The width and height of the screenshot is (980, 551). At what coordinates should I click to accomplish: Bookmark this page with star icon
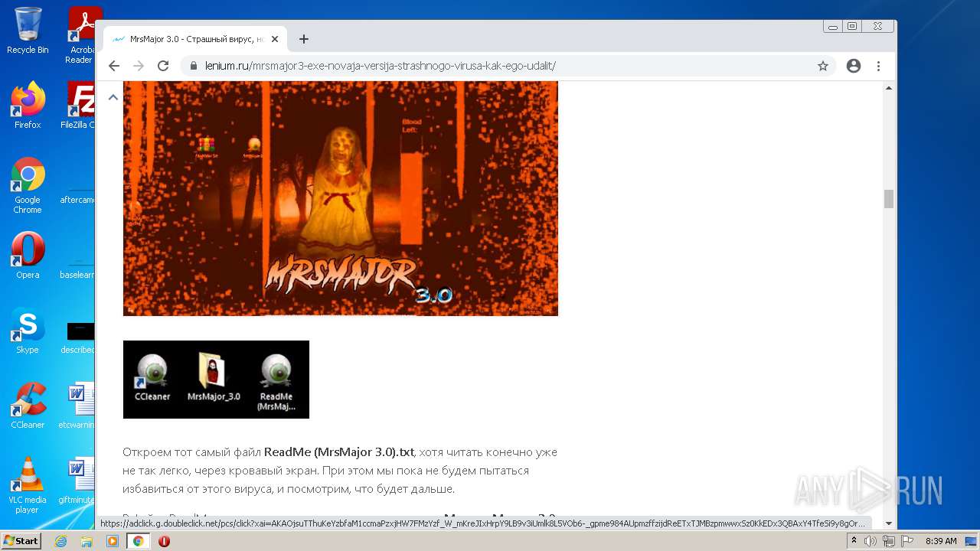823,66
